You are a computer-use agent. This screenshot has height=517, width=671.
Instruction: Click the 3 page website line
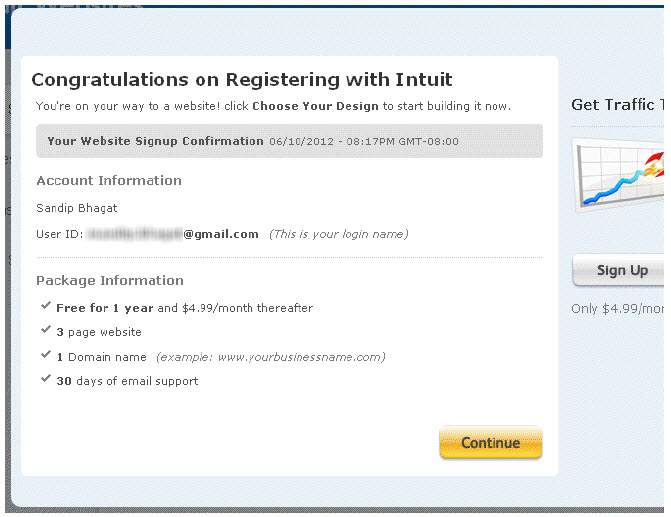coord(99,332)
